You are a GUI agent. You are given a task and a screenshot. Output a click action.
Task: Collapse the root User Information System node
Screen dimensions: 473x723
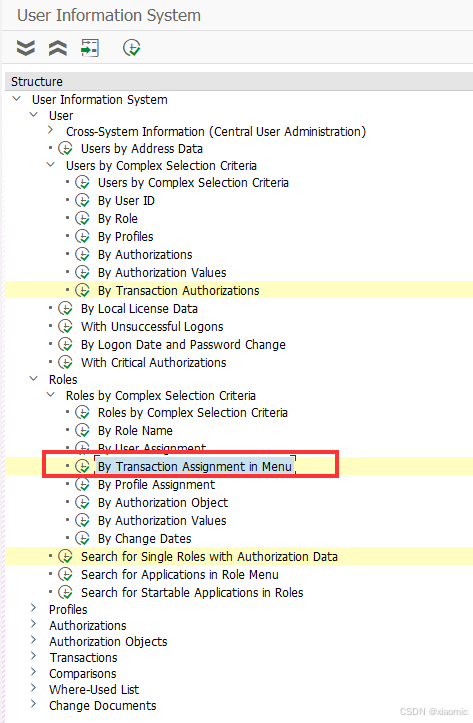click(x=17, y=99)
